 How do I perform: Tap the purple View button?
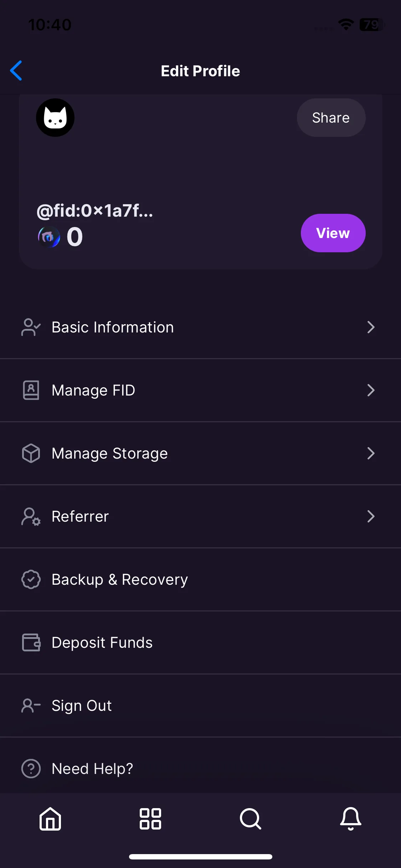tap(333, 233)
